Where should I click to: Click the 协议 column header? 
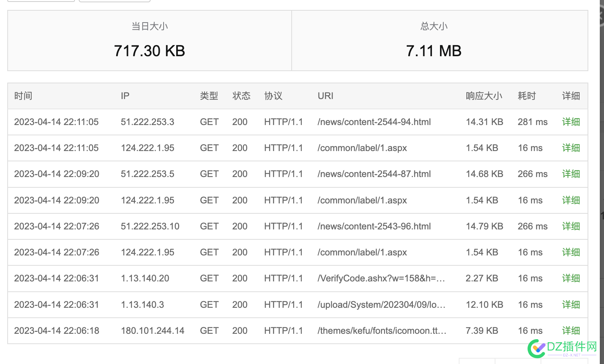coord(273,96)
